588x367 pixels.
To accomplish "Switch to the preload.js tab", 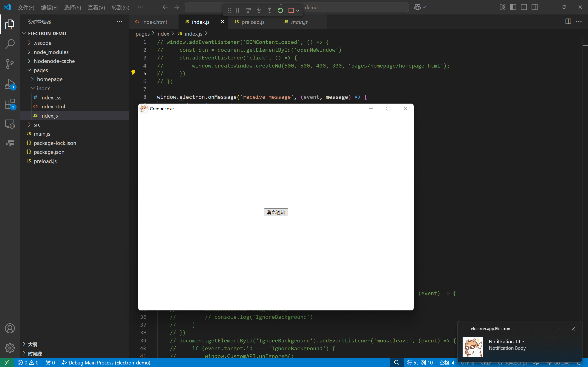I will [x=253, y=22].
